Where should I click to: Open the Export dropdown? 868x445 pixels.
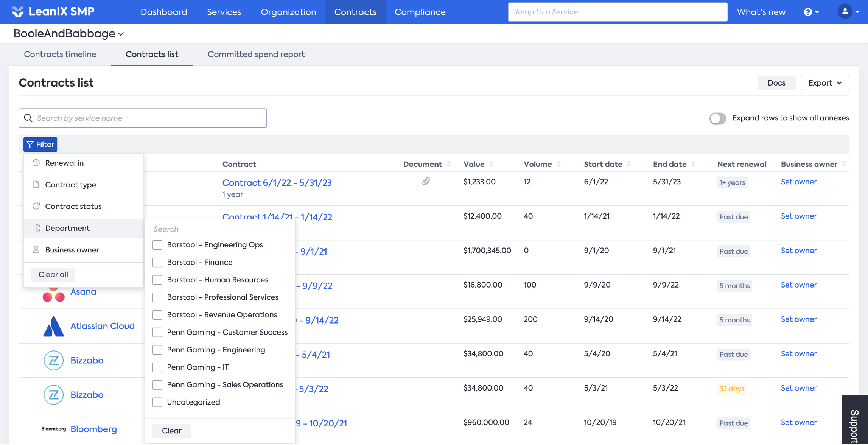[x=824, y=83]
